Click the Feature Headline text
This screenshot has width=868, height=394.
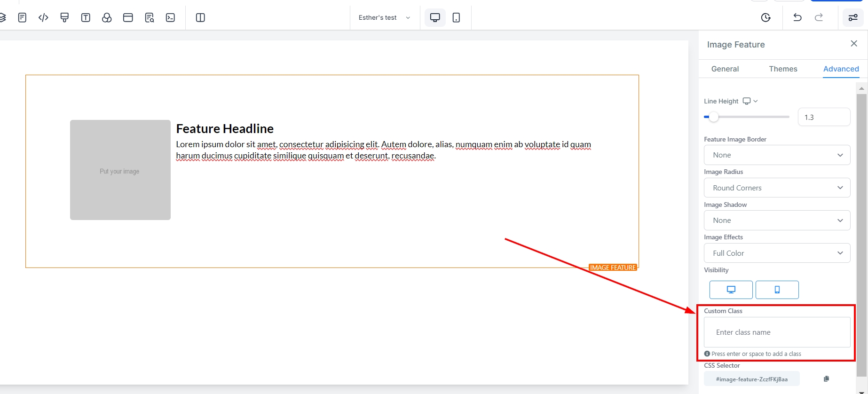coord(225,129)
